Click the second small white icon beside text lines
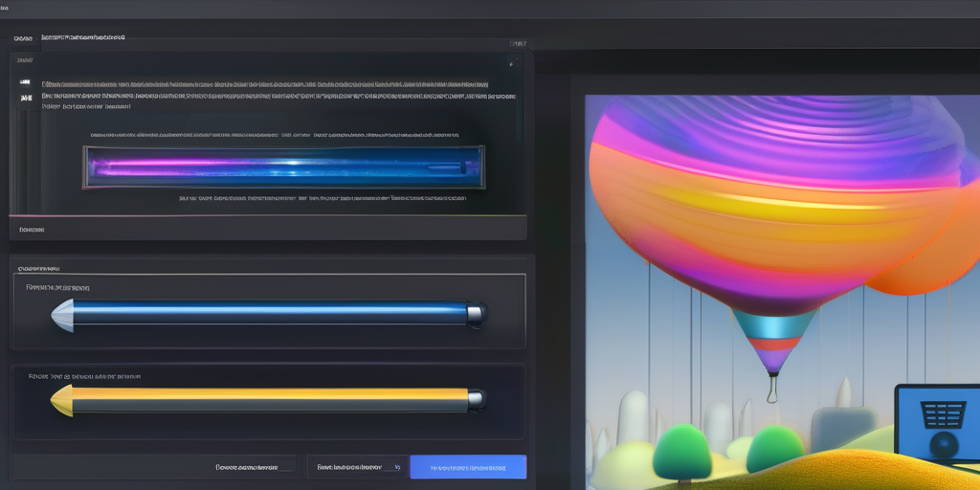The width and height of the screenshot is (980, 490). [x=26, y=98]
